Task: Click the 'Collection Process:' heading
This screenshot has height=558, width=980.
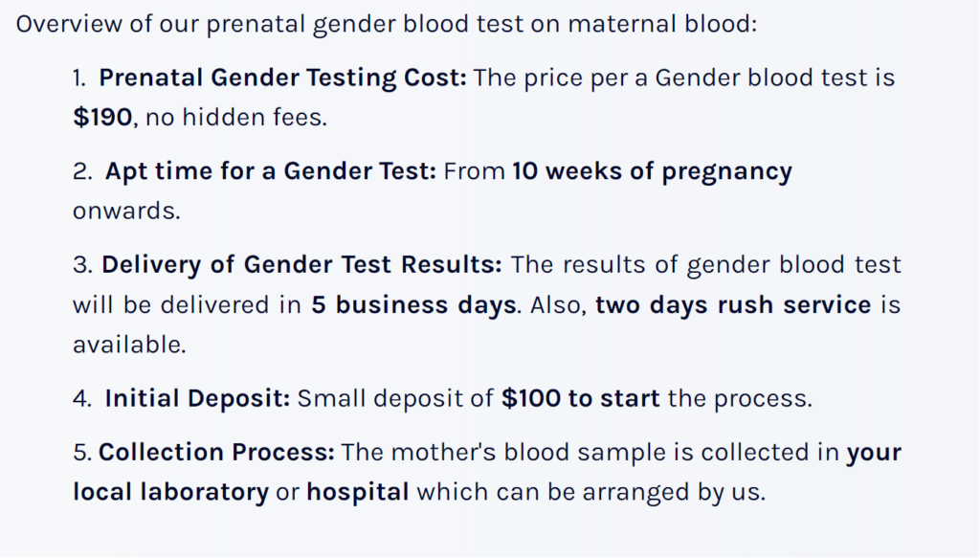Action: point(216,453)
